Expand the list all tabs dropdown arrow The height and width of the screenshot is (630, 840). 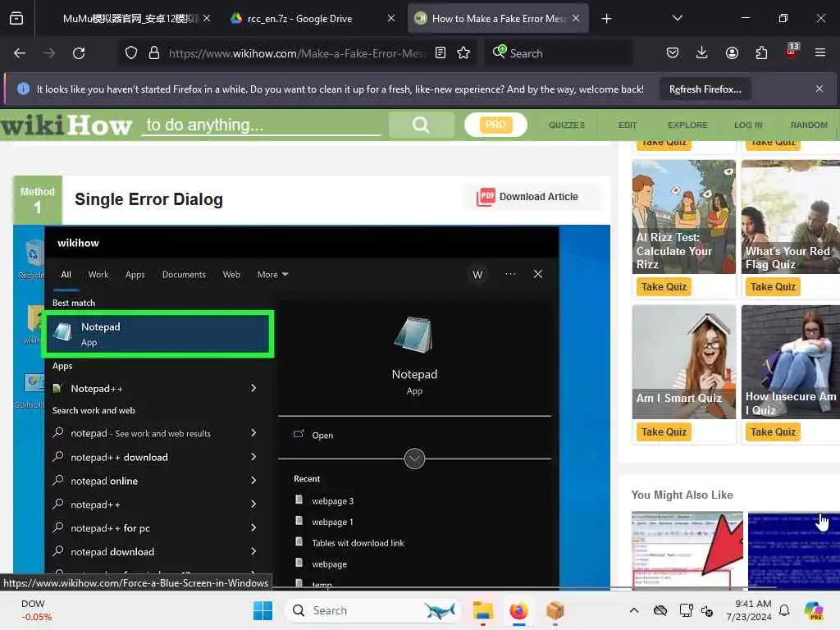tap(677, 18)
